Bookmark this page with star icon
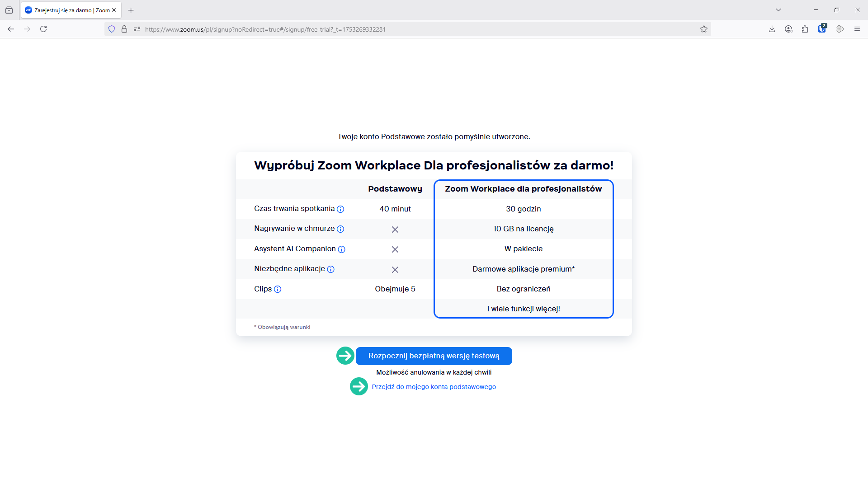Screen dimensions: 868x488 [704, 29]
